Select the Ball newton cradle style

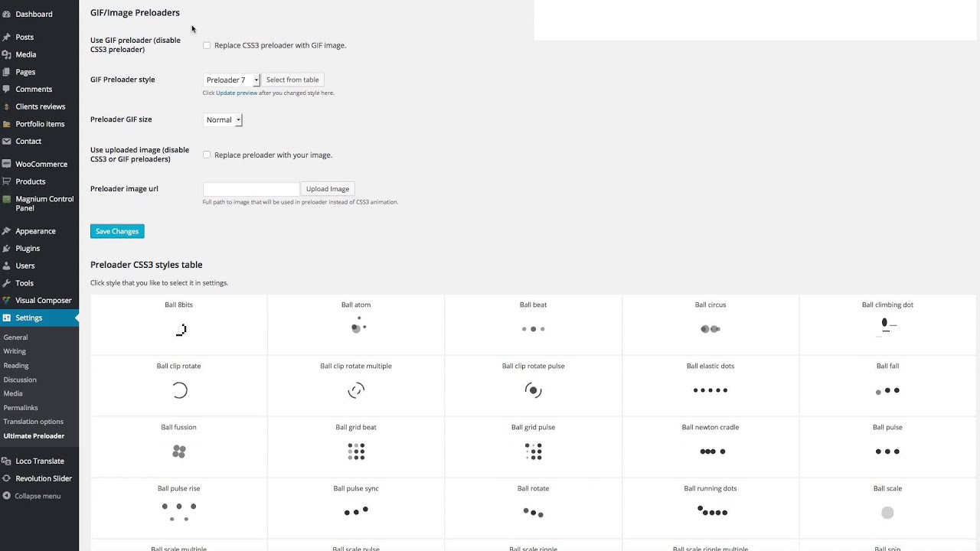tap(710, 447)
